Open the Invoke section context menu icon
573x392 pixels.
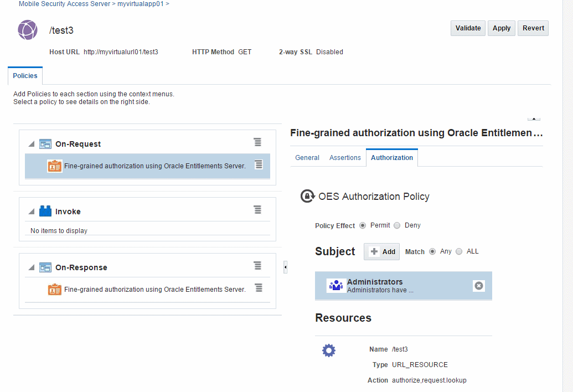tap(257, 210)
